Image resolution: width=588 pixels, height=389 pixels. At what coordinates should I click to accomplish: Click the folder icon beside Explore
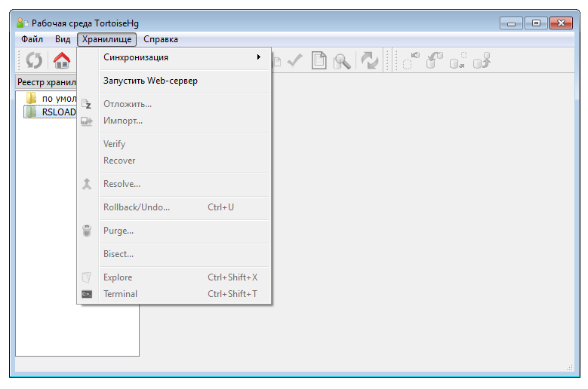point(87,277)
